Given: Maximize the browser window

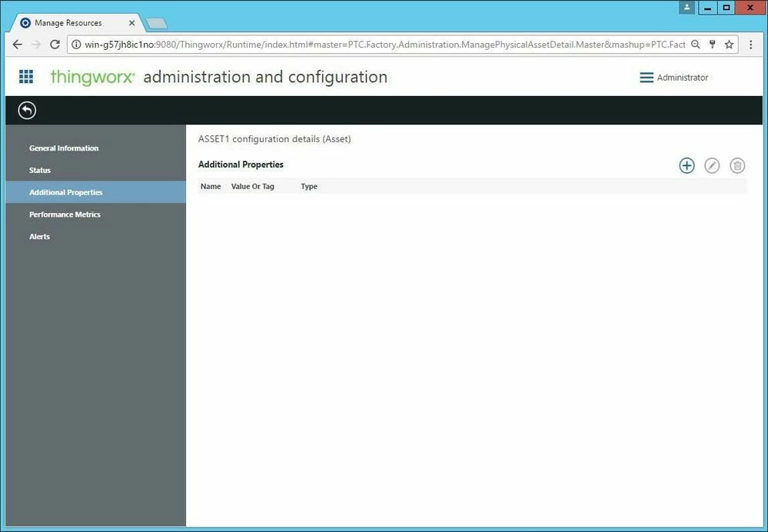Looking at the screenshot, I should click(726, 8).
